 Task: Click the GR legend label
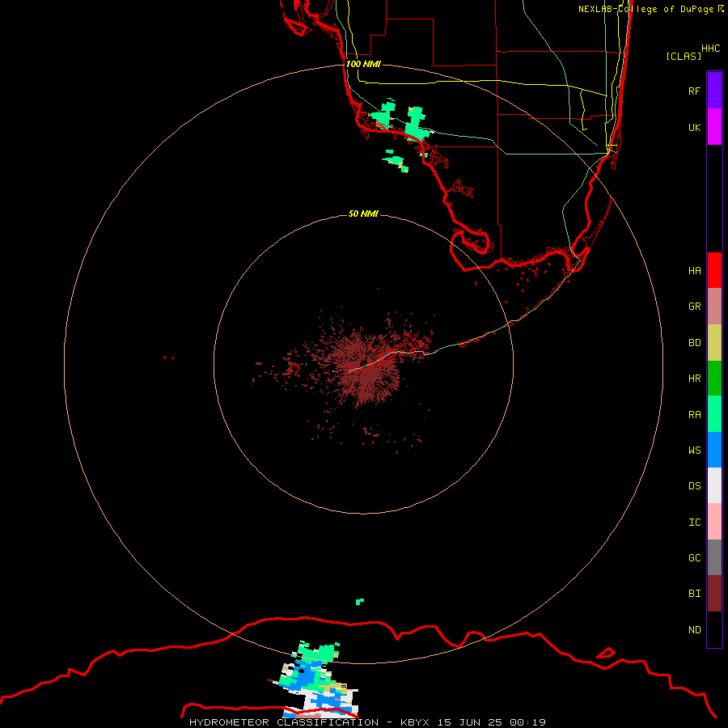[694, 307]
